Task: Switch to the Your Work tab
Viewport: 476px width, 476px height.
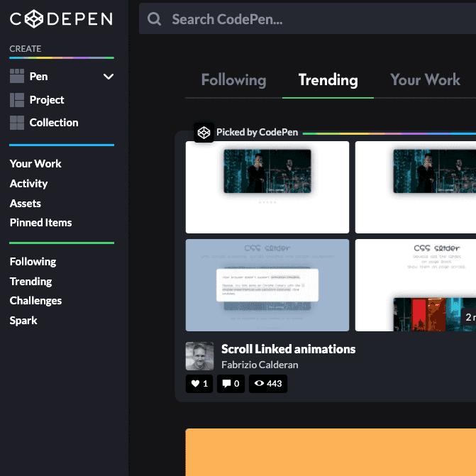Action: [425, 80]
